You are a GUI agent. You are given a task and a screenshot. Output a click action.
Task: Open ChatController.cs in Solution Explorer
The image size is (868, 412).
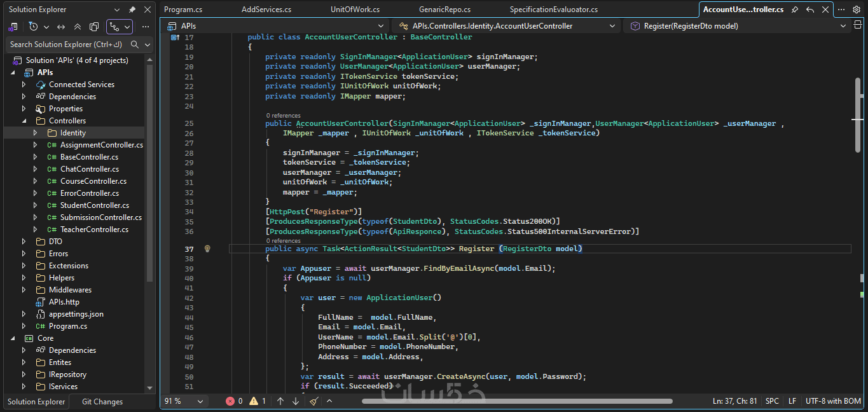pyautogui.click(x=89, y=169)
